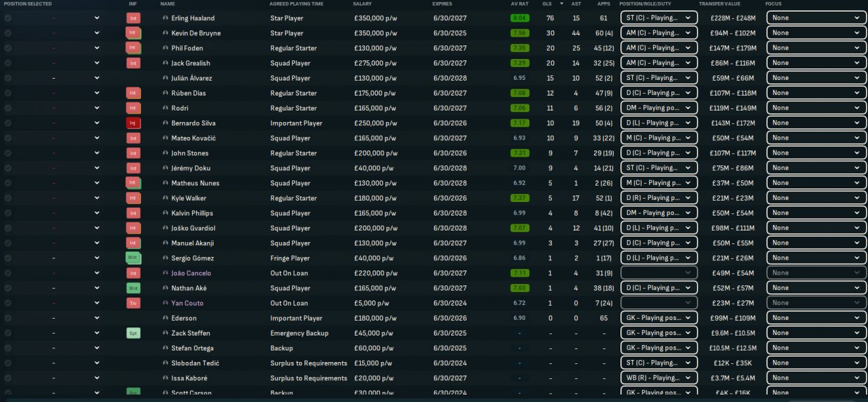
Task: Click Nathan Aké's Wnt status icon
Action: pyautogui.click(x=134, y=288)
